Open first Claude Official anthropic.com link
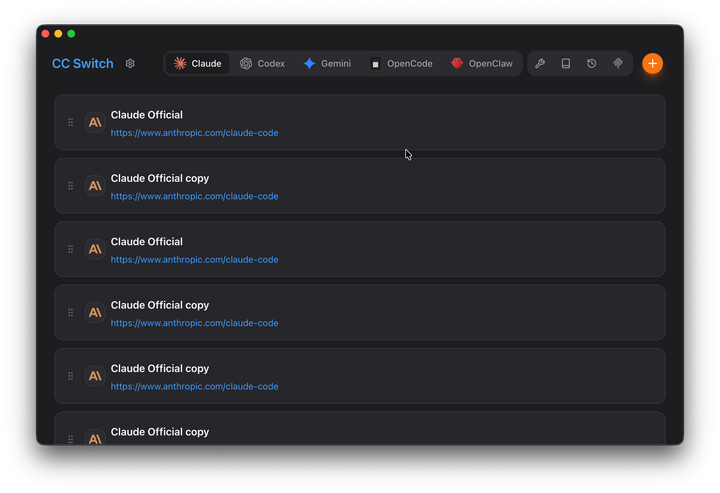The height and width of the screenshot is (493, 720). [194, 133]
